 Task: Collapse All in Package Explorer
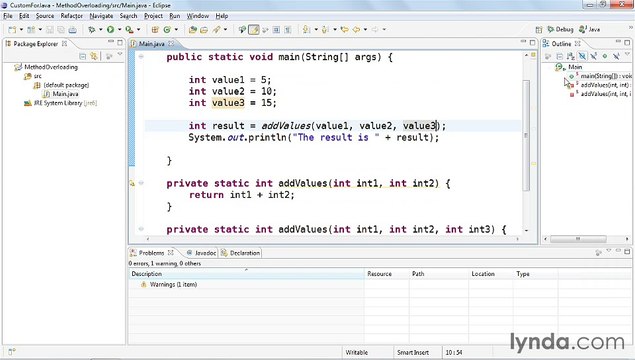83,56
